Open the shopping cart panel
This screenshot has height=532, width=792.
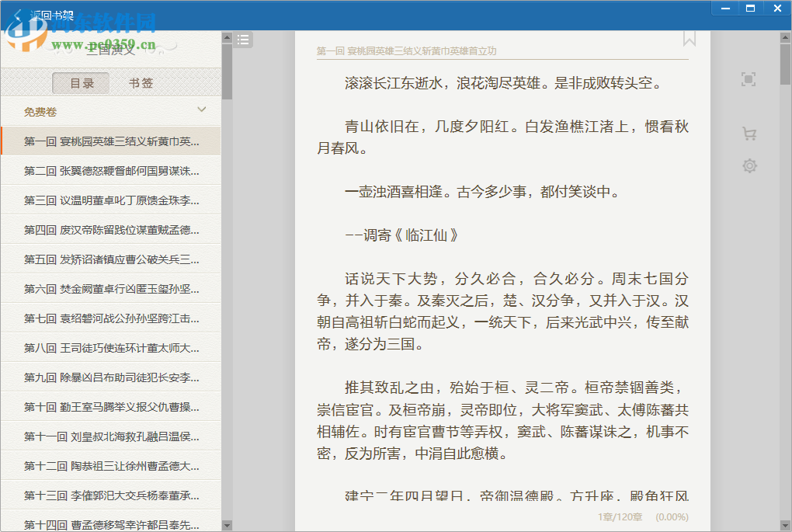coord(749,133)
